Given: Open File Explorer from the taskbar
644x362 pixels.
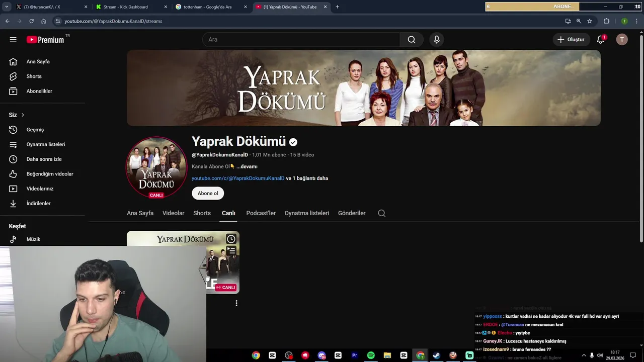Looking at the screenshot, I should 387,355.
